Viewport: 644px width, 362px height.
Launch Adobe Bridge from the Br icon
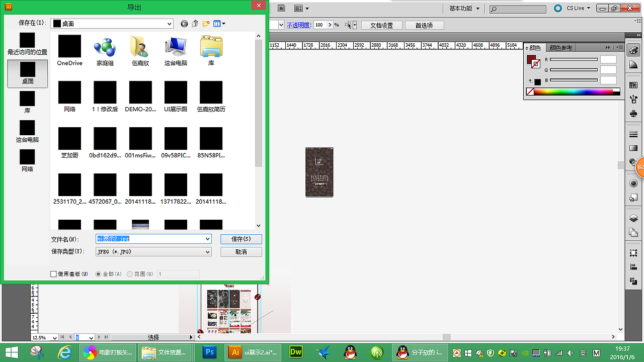pyautogui.click(x=281, y=8)
